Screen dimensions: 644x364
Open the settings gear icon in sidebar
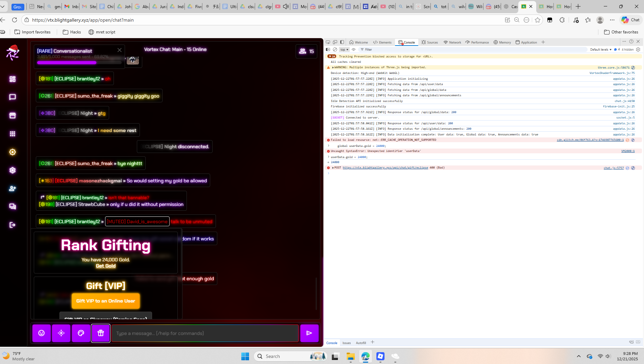[13, 170]
